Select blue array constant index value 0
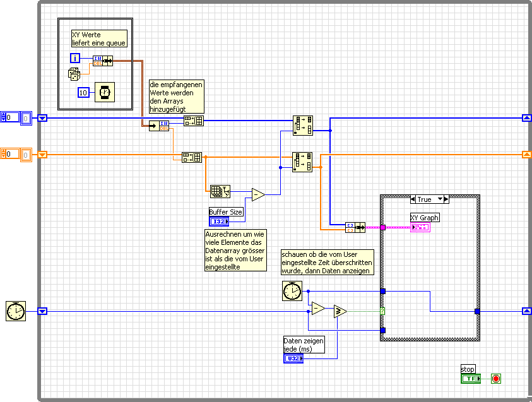This screenshot has width=532, height=402. pyautogui.click(x=12, y=117)
